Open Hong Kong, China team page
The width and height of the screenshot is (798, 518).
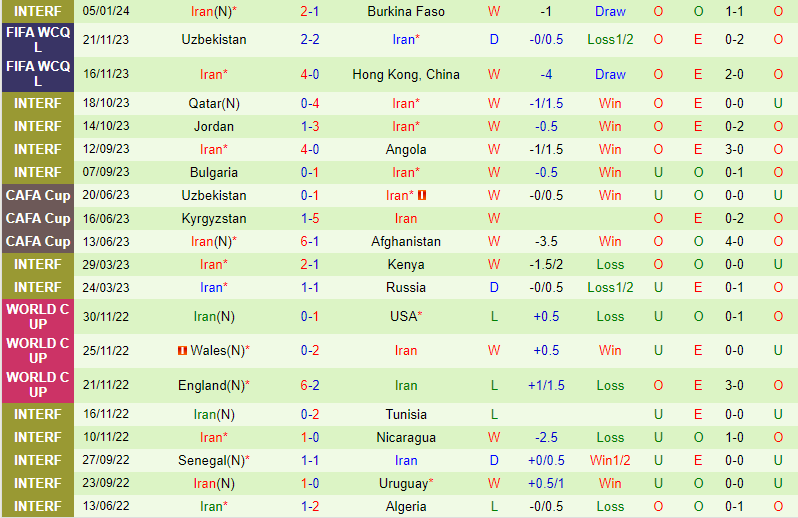pos(405,75)
